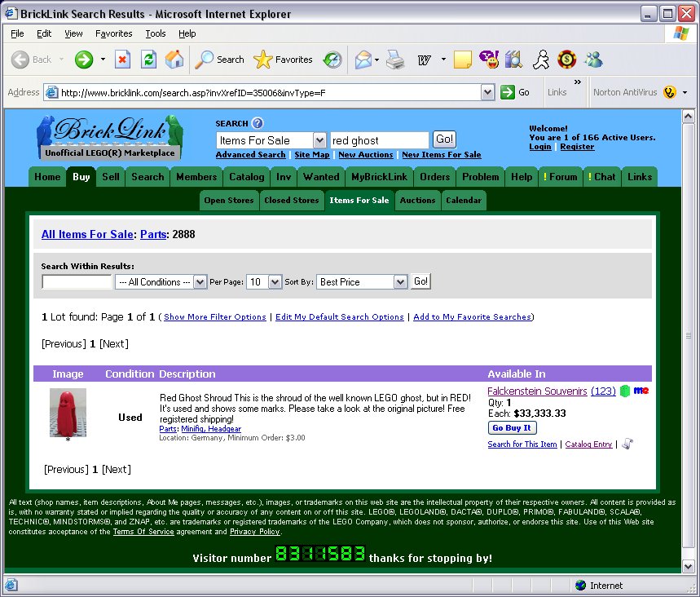Select the Auctions sub-tab
This screenshot has width=700, height=597.
(417, 200)
